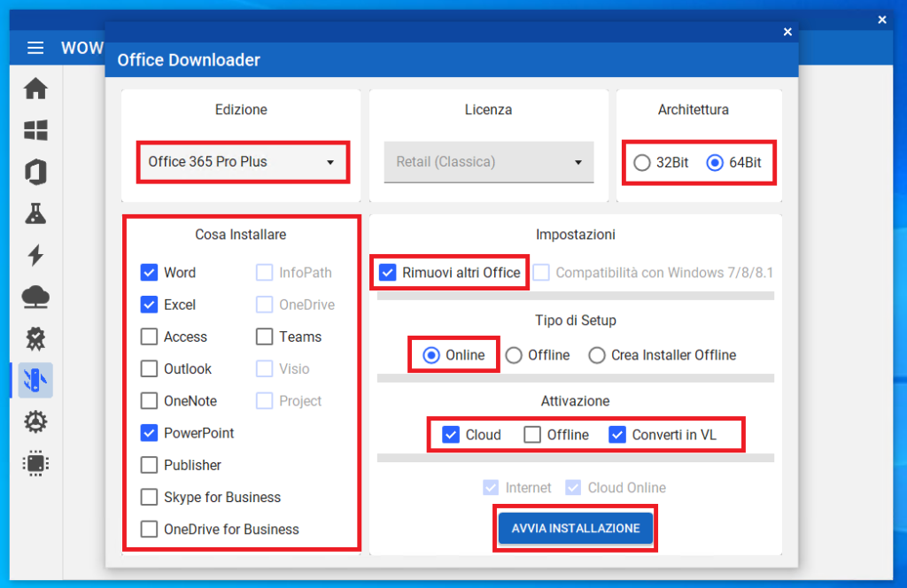Select the Offline setup type radio button
This screenshot has width=907, height=588.
pyautogui.click(x=514, y=355)
